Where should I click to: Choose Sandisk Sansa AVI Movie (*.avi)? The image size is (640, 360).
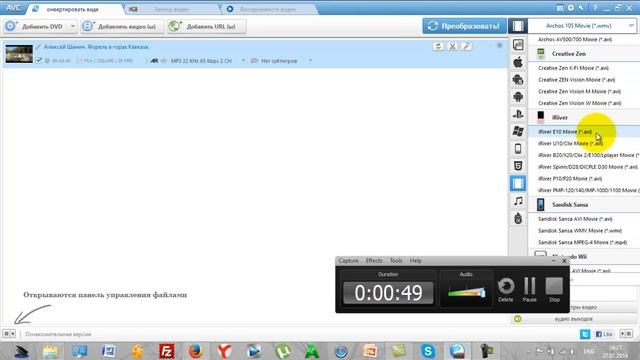coord(575,219)
